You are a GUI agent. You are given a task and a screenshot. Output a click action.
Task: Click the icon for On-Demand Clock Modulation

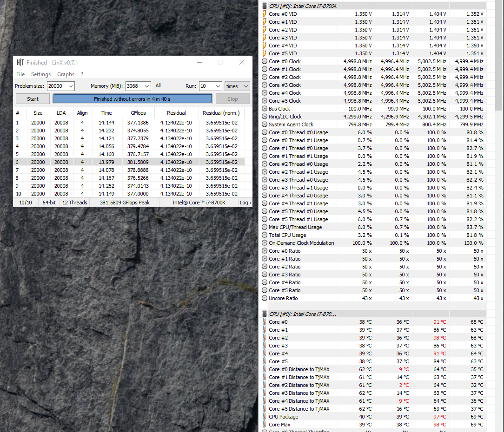click(x=265, y=243)
